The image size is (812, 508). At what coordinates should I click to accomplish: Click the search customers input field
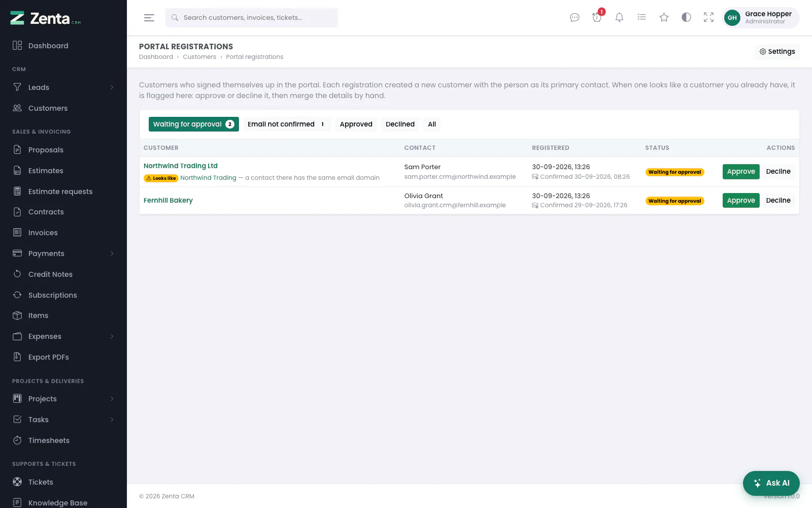click(x=252, y=18)
